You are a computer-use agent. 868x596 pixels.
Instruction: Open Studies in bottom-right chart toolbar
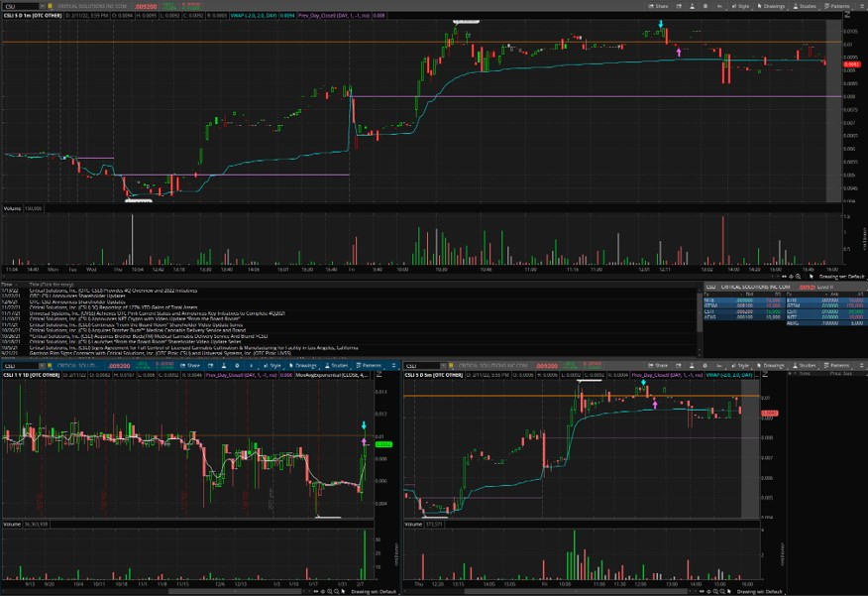pos(805,366)
